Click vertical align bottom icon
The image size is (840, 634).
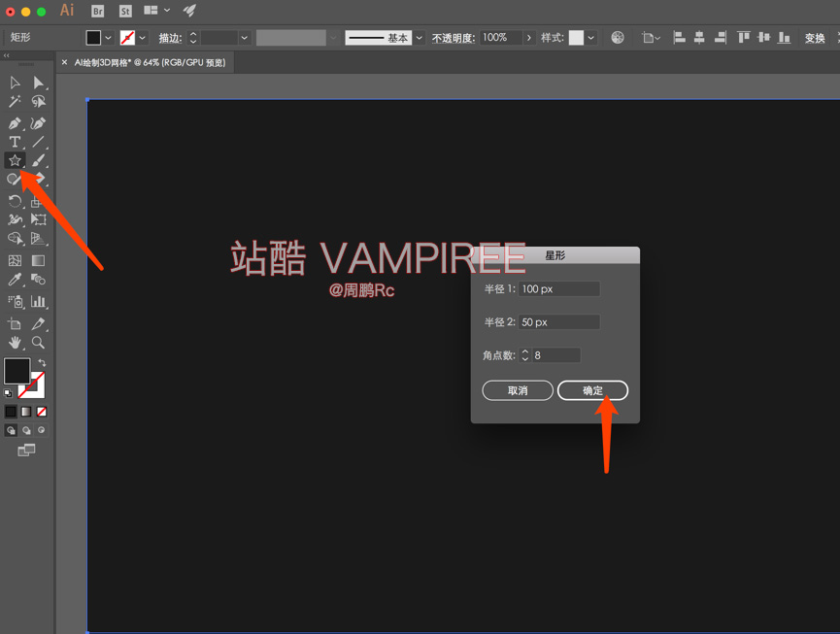tap(785, 38)
